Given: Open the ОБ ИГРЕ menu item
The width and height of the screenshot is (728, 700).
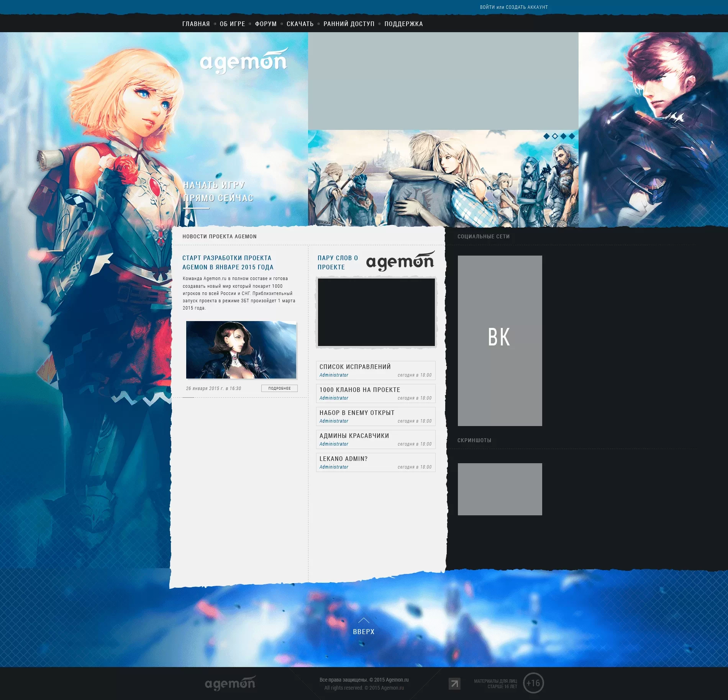Looking at the screenshot, I should (x=233, y=24).
